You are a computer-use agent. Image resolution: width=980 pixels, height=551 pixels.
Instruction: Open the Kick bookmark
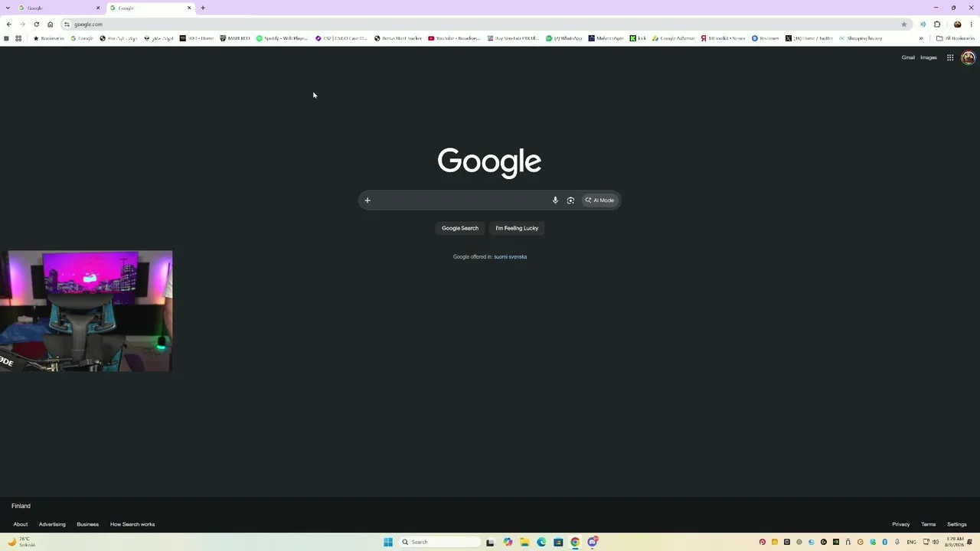tap(639, 38)
